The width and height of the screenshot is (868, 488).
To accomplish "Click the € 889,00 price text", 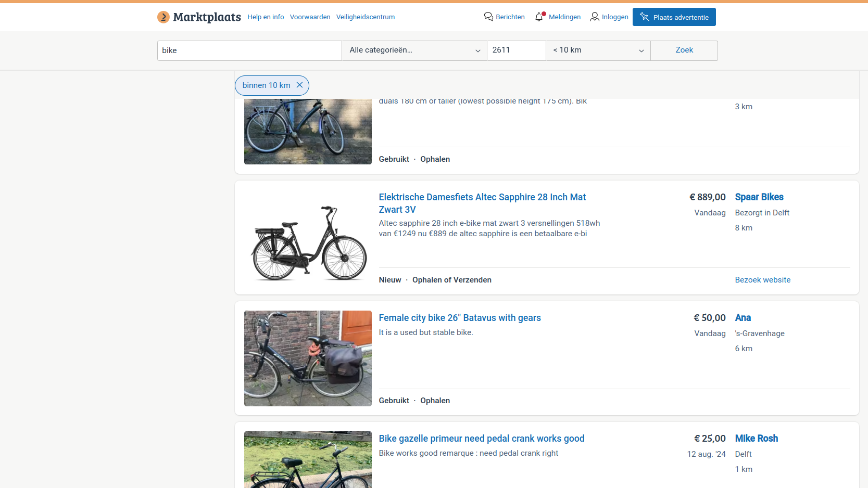I will point(708,197).
